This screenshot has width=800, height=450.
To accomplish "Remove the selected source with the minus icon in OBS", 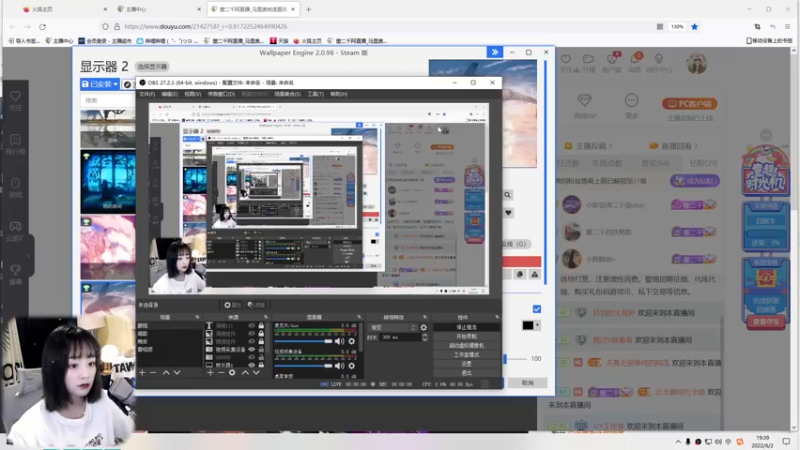I will pos(221,372).
